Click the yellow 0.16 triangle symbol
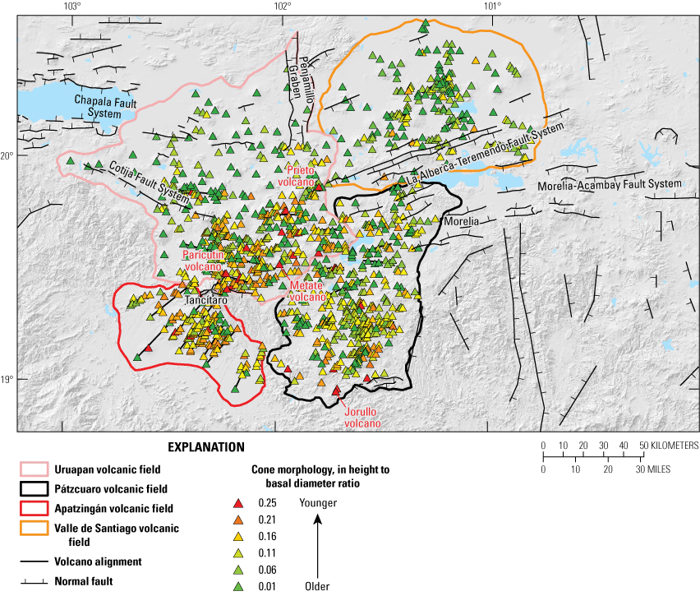Image resolution: width=700 pixels, height=596 pixels. (238, 537)
